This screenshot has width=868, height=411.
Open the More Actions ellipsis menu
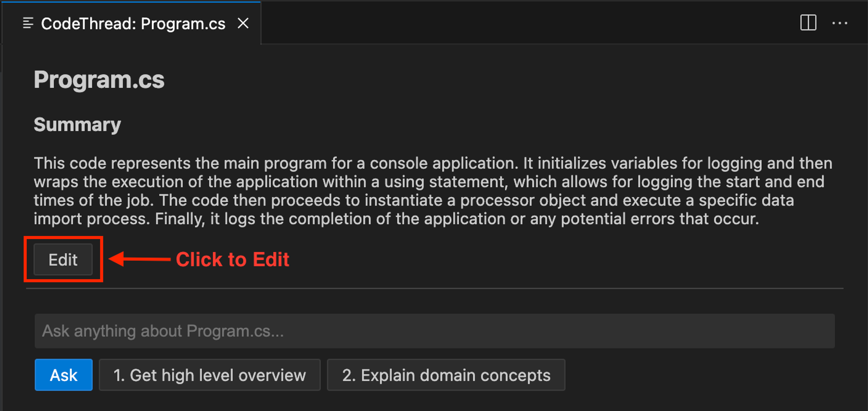(x=839, y=23)
